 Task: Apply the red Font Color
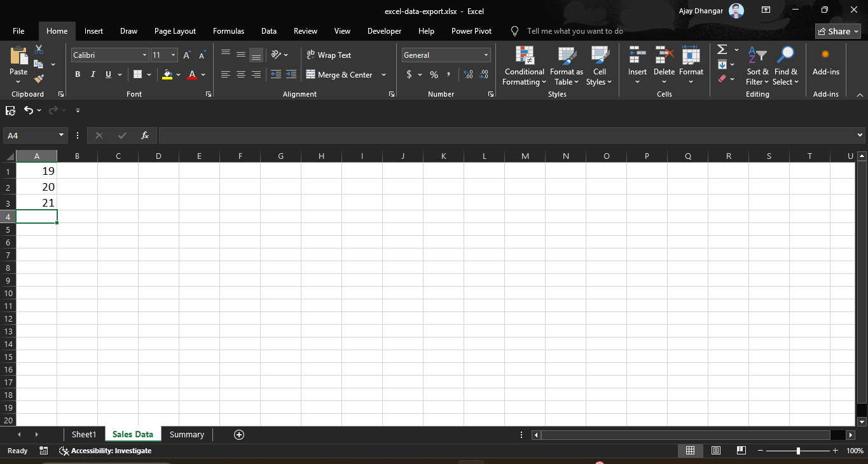click(193, 74)
